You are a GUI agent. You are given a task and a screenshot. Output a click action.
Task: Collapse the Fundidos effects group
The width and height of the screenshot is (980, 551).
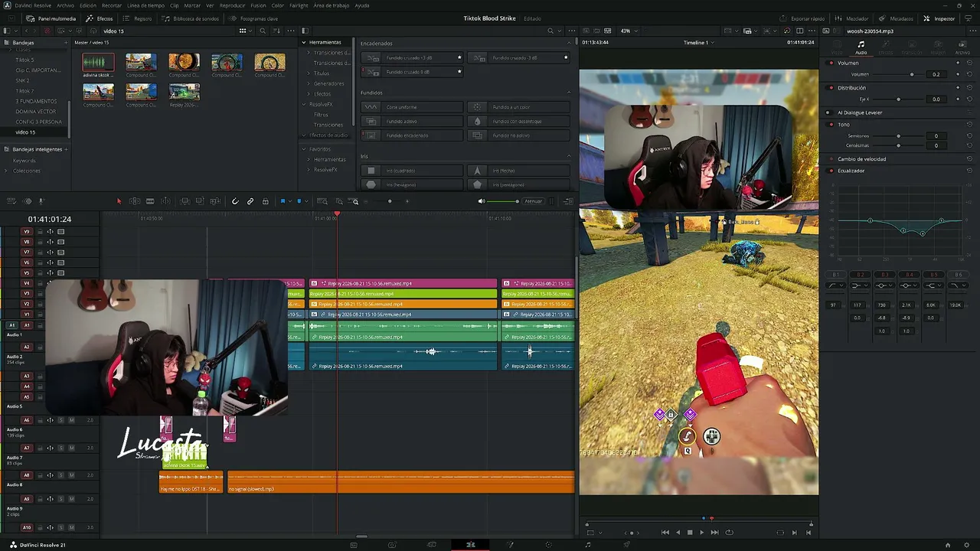tap(569, 93)
